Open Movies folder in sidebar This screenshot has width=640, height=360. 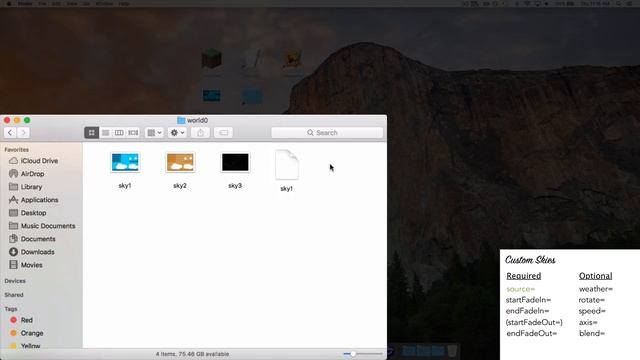click(x=31, y=265)
